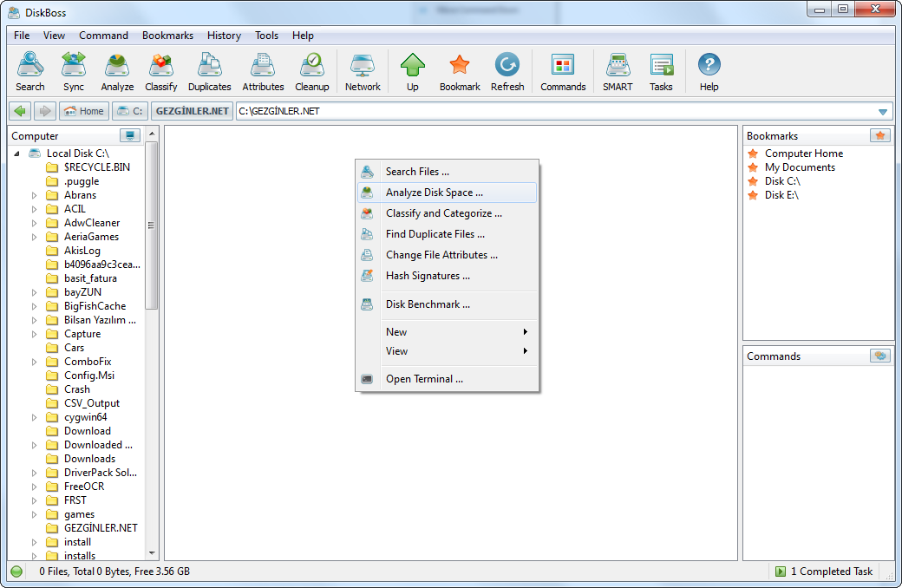Choose Classify and Categorize menu entry
902x588 pixels.
(447, 213)
